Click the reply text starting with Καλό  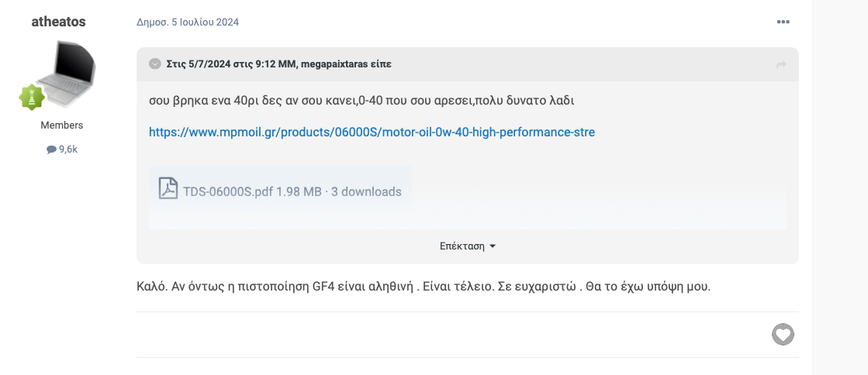424,287
